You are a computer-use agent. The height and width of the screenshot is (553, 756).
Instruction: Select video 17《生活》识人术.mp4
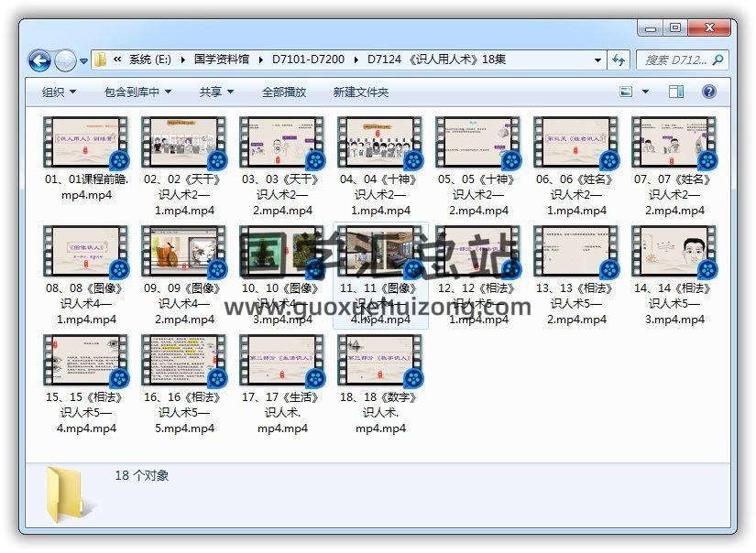coord(282,385)
